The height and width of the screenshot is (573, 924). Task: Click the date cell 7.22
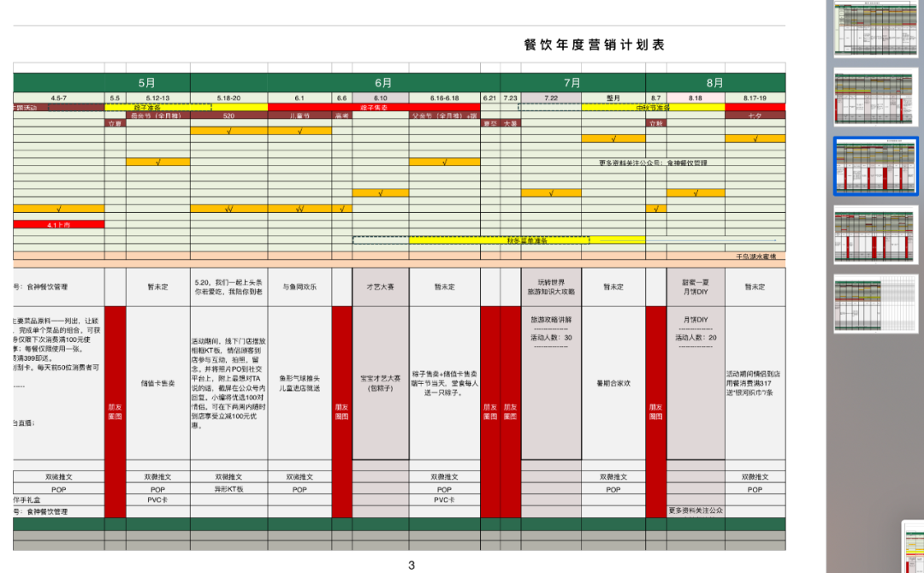(x=551, y=97)
